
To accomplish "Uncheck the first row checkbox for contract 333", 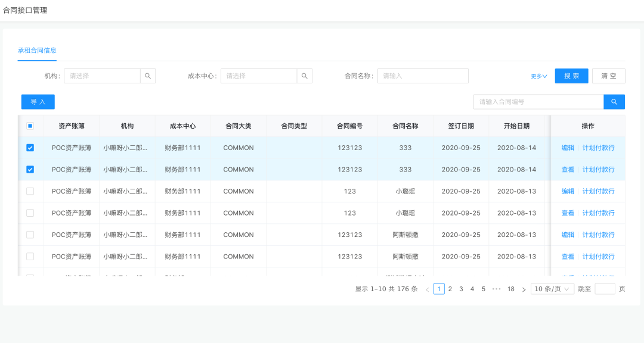I will (30, 148).
